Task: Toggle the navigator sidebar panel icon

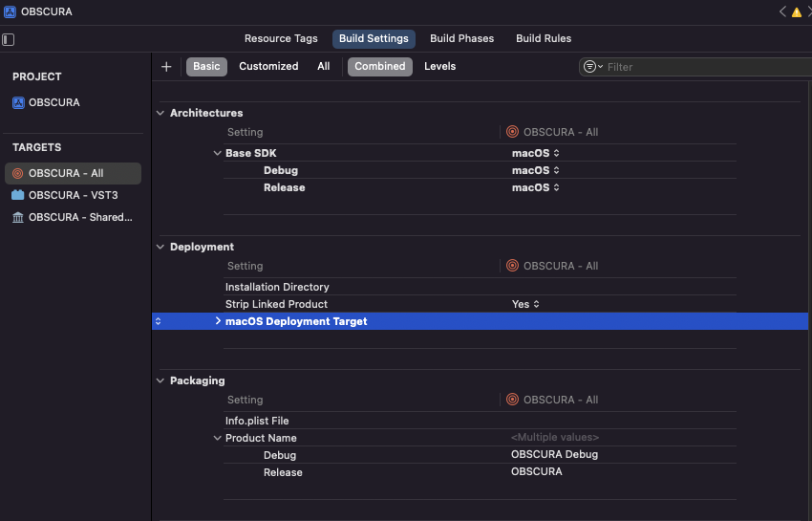Action: coord(9,39)
